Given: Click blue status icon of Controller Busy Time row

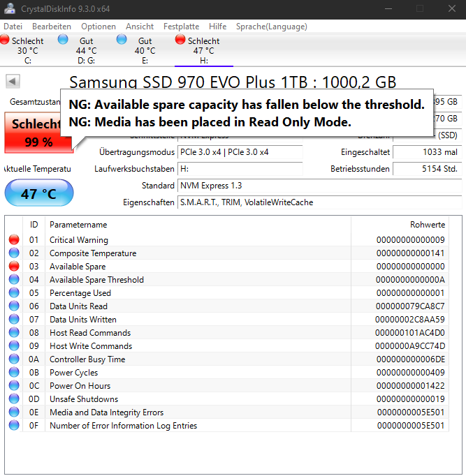Looking at the screenshot, I should [14, 359].
